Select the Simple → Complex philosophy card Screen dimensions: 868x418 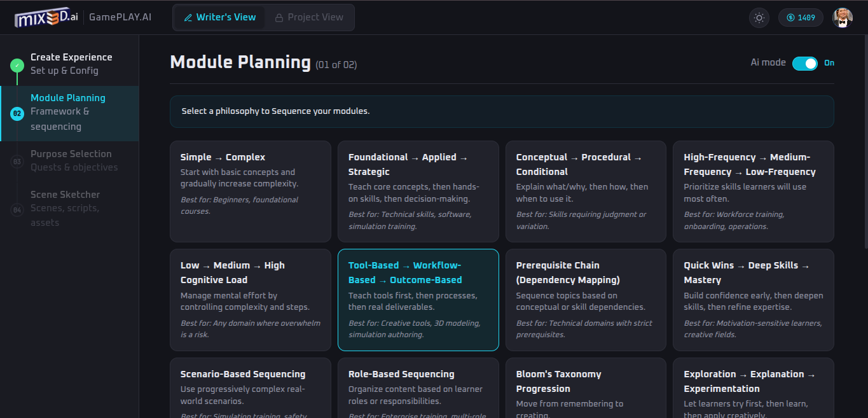click(250, 192)
